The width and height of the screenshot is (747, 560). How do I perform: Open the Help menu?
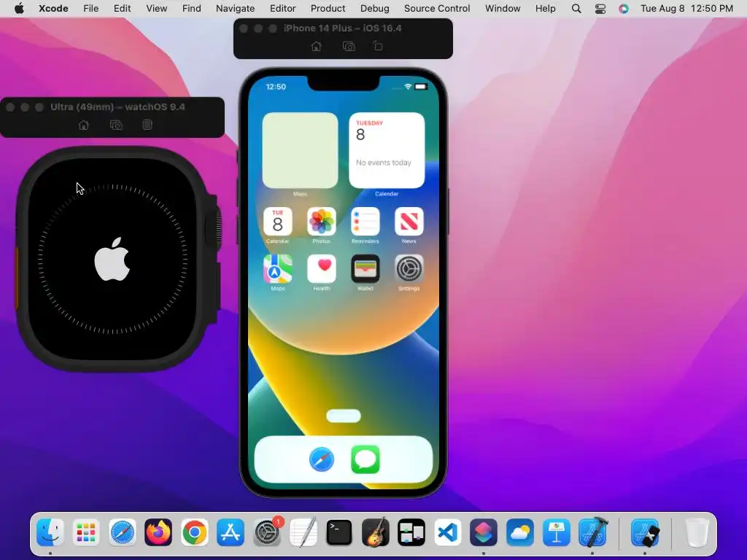pos(545,9)
